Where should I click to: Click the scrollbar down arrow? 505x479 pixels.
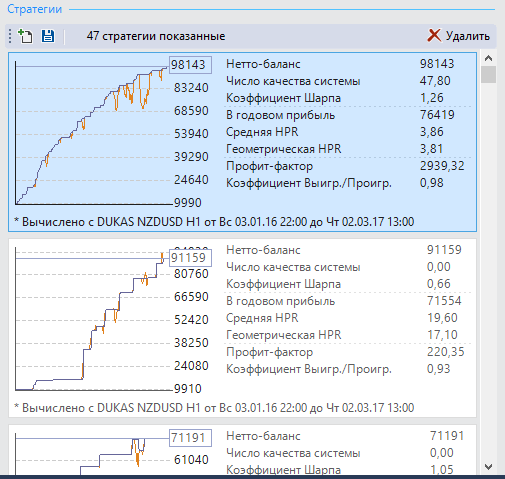click(x=488, y=467)
